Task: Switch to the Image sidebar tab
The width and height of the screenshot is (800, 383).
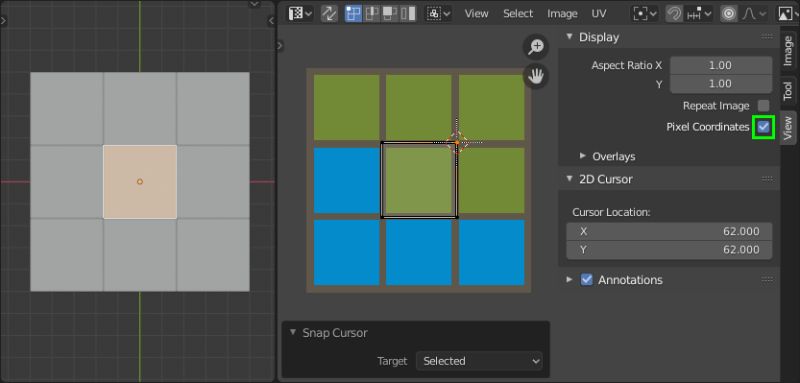Action: (x=788, y=51)
